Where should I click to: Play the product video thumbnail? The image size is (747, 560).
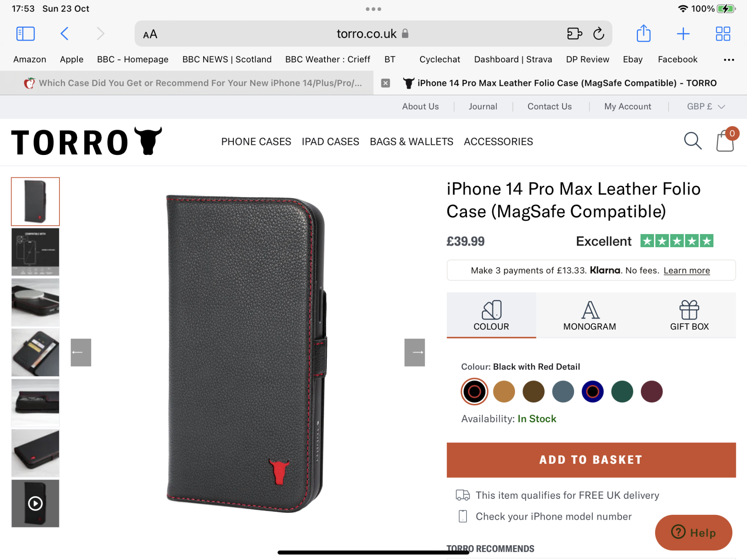click(35, 503)
